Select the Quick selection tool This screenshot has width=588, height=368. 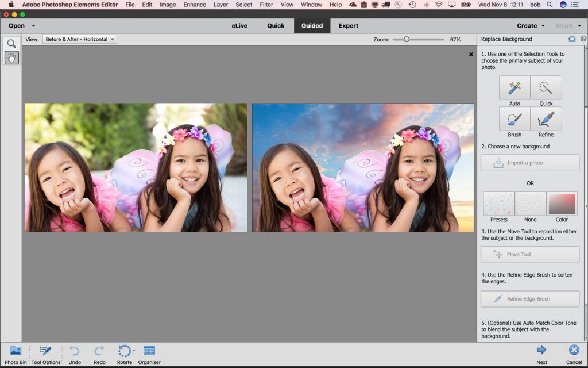pyautogui.click(x=546, y=87)
